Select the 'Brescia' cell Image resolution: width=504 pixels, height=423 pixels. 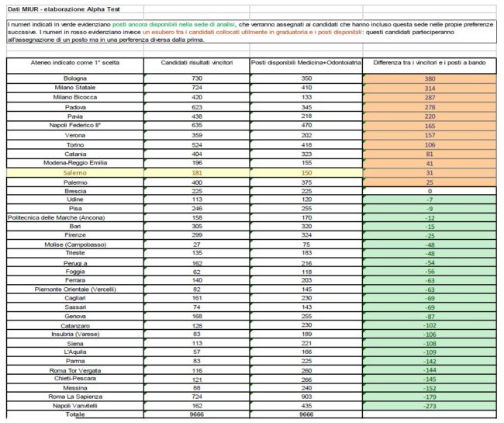click(75, 191)
